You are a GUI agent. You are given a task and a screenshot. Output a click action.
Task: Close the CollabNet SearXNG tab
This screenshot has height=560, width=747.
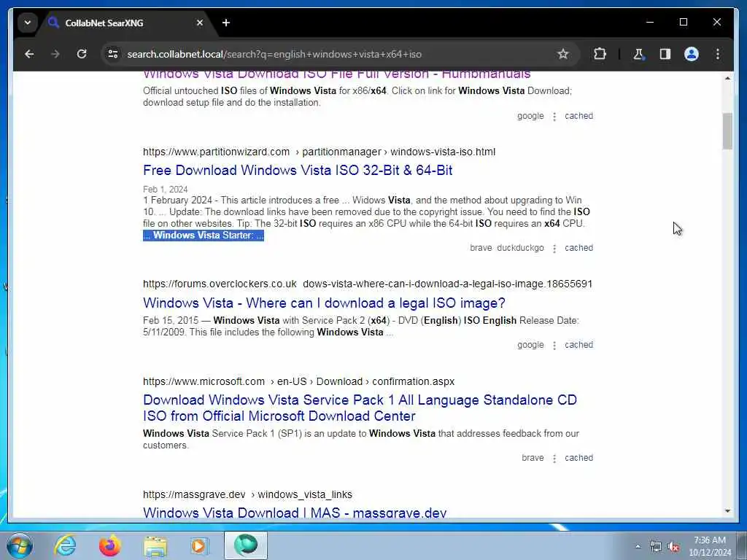pyautogui.click(x=200, y=23)
